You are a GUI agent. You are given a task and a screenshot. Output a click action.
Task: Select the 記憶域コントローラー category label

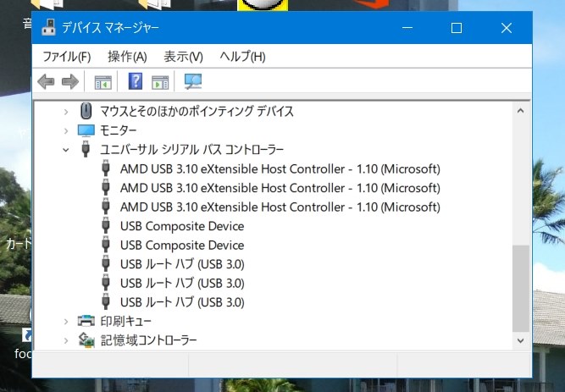(148, 340)
